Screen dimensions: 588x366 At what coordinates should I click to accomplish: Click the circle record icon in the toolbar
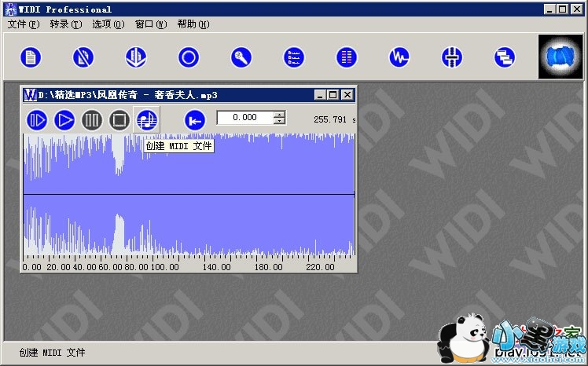point(188,57)
